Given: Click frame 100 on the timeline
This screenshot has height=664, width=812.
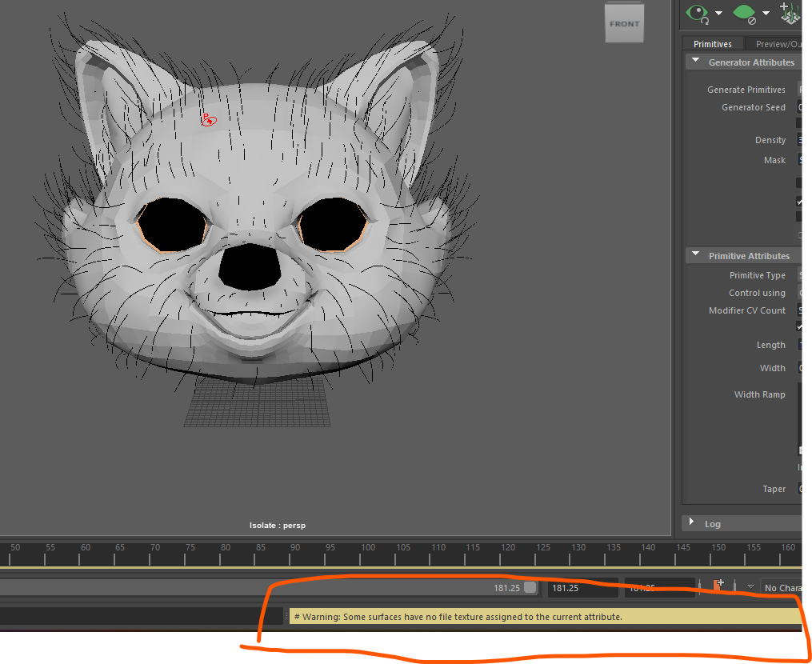Looking at the screenshot, I should [x=368, y=552].
